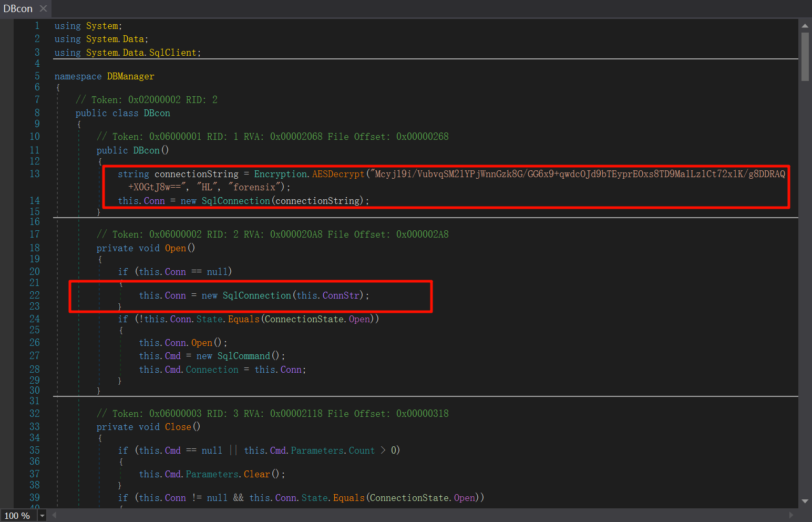This screenshot has width=812, height=522.
Task: Close the DBcon tab
Action: coord(43,8)
